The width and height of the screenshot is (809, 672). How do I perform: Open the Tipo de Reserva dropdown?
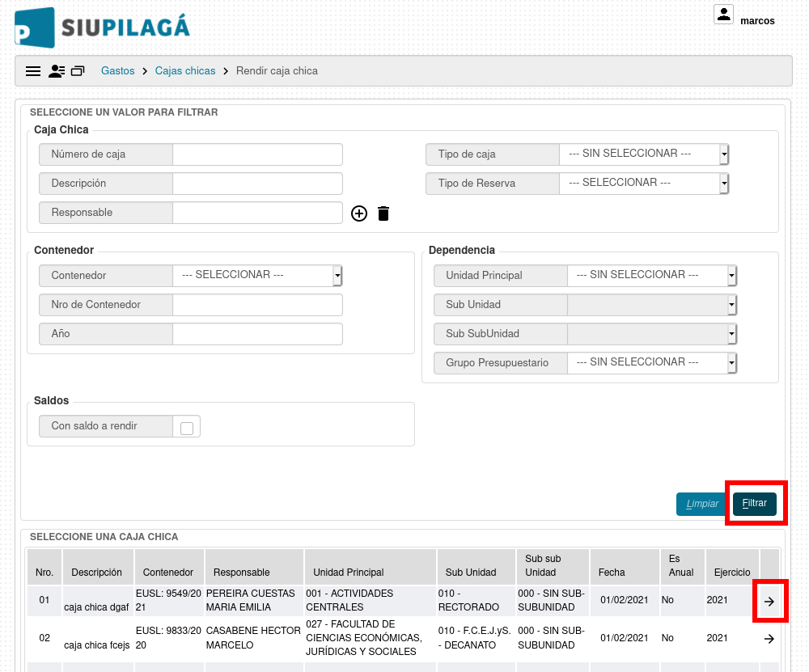click(x=644, y=183)
